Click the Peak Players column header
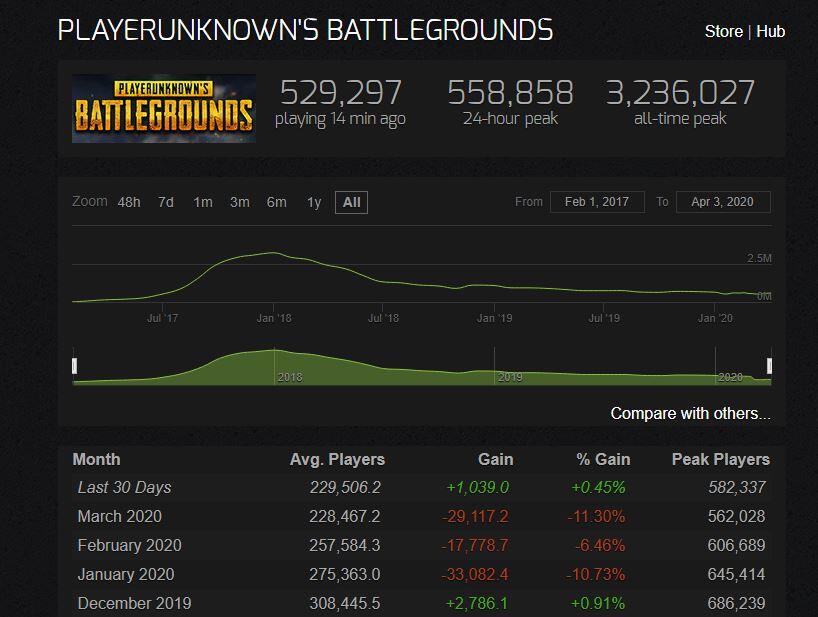Viewport: 818px width, 617px height. pyautogui.click(x=720, y=459)
